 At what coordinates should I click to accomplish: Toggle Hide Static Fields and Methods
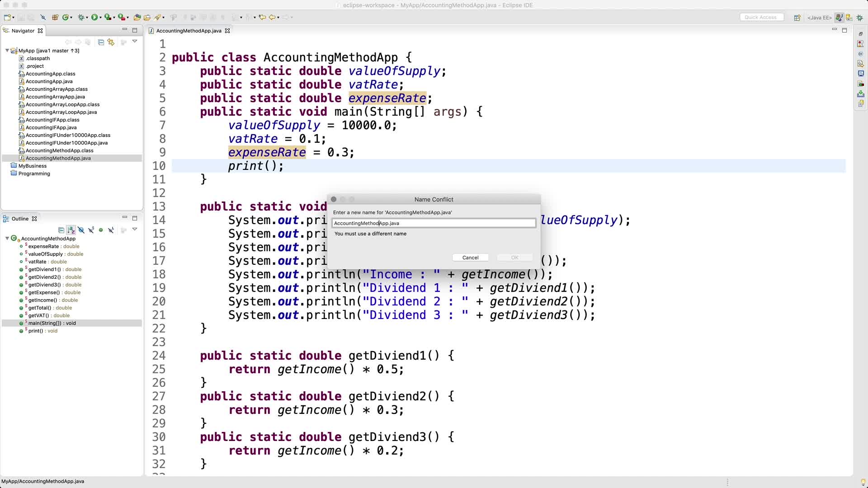(x=91, y=230)
